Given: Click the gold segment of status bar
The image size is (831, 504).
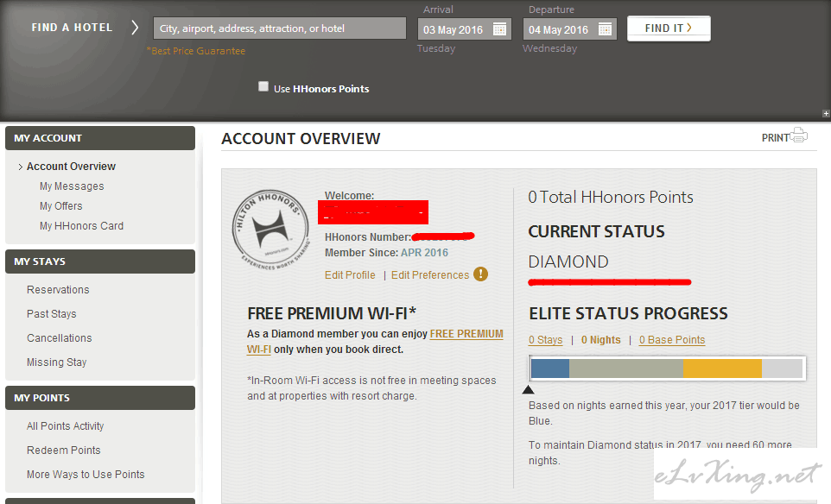Looking at the screenshot, I should (722, 369).
